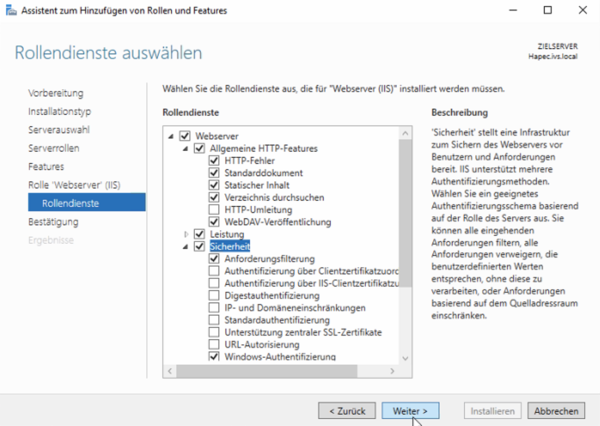This screenshot has height=426, width=600.
Task: Close the wizard window
Action: point(582,10)
